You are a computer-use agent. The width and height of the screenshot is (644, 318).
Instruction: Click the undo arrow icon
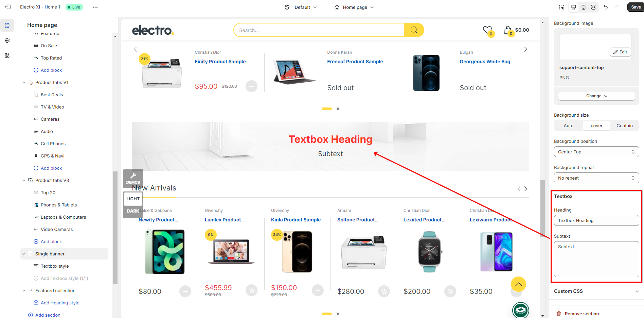pyautogui.click(x=606, y=7)
